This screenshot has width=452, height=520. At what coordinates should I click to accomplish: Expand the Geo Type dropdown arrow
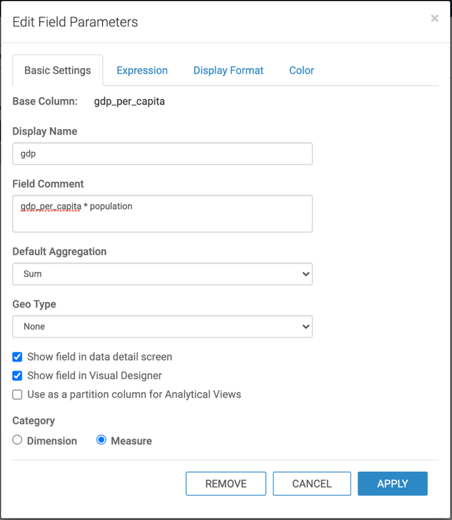coord(306,327)
